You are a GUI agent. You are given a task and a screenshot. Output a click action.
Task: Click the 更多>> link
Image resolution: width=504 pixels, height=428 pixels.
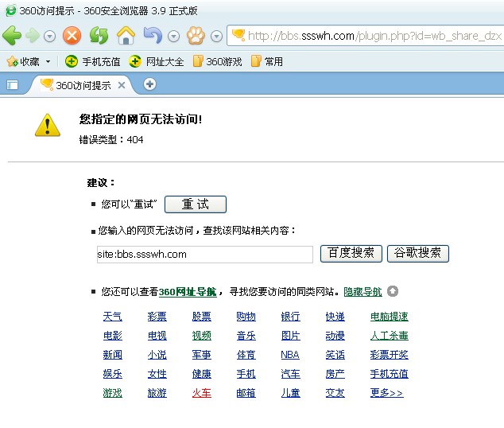(x=386, y=393)
